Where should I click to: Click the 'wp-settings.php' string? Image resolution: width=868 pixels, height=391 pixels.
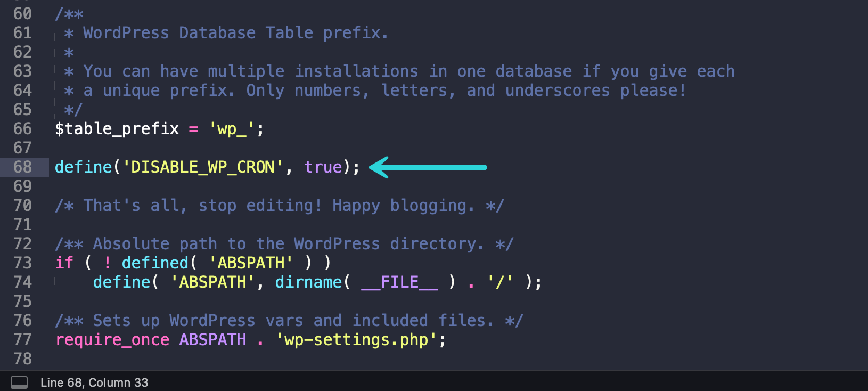pyautogui.click(x=356, y=340)
